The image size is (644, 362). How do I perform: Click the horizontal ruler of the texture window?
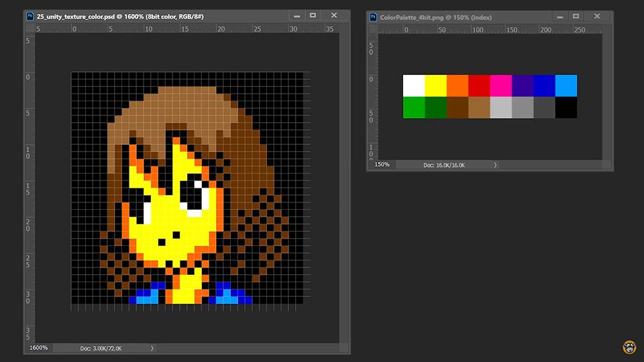tap(187, 29)
